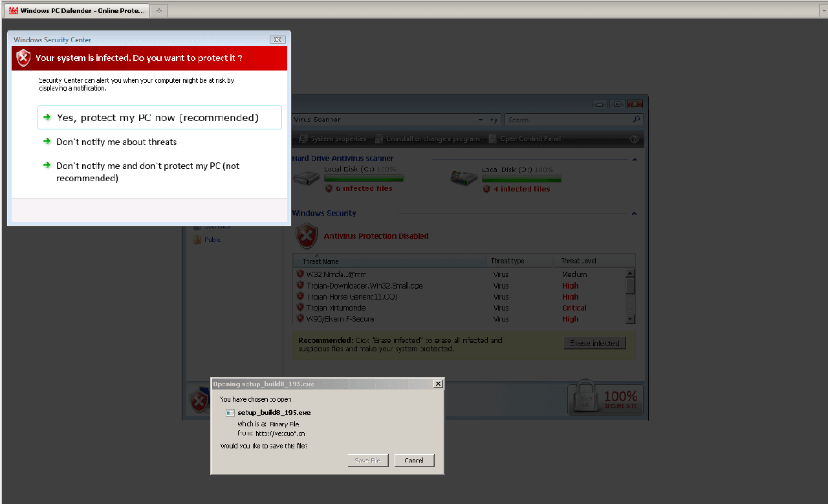Select the W95/Ekern F-Secure threat row
This screenshot has height=504, width=828.
[460, 319]
